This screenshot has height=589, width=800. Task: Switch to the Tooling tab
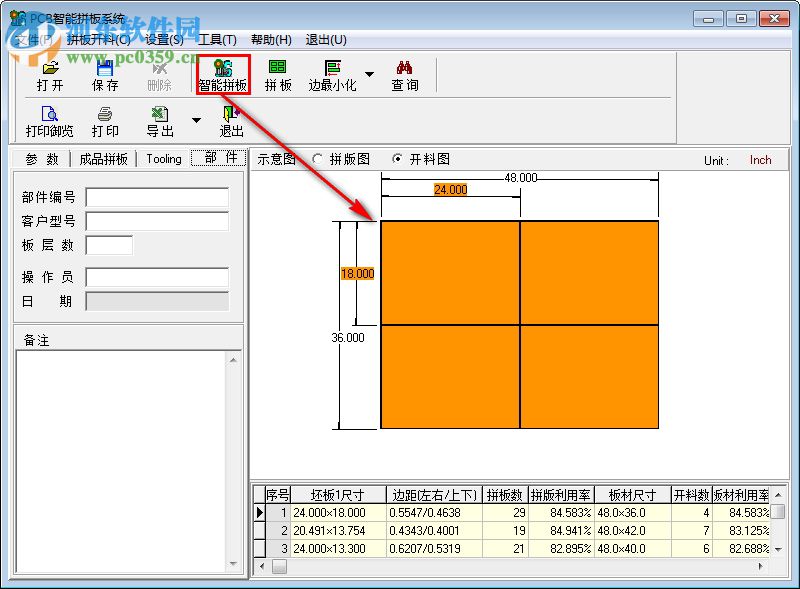[x=163, y=159]
